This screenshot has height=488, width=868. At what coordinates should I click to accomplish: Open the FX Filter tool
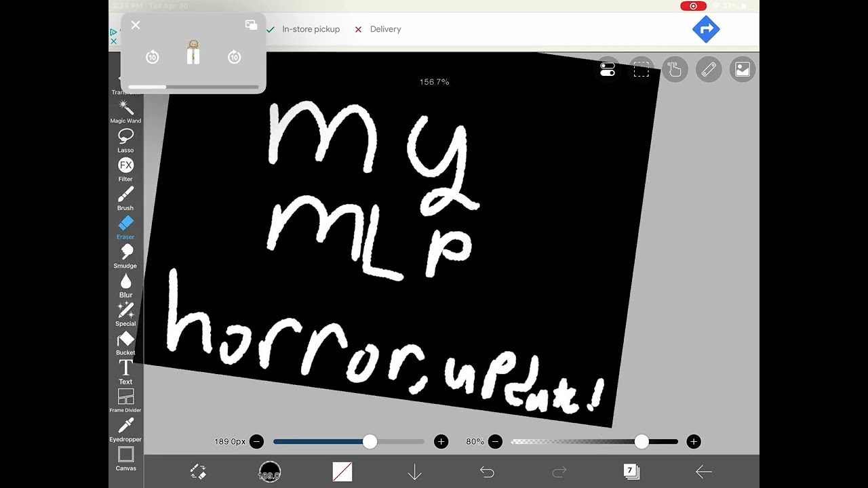(x=125, y=169)
